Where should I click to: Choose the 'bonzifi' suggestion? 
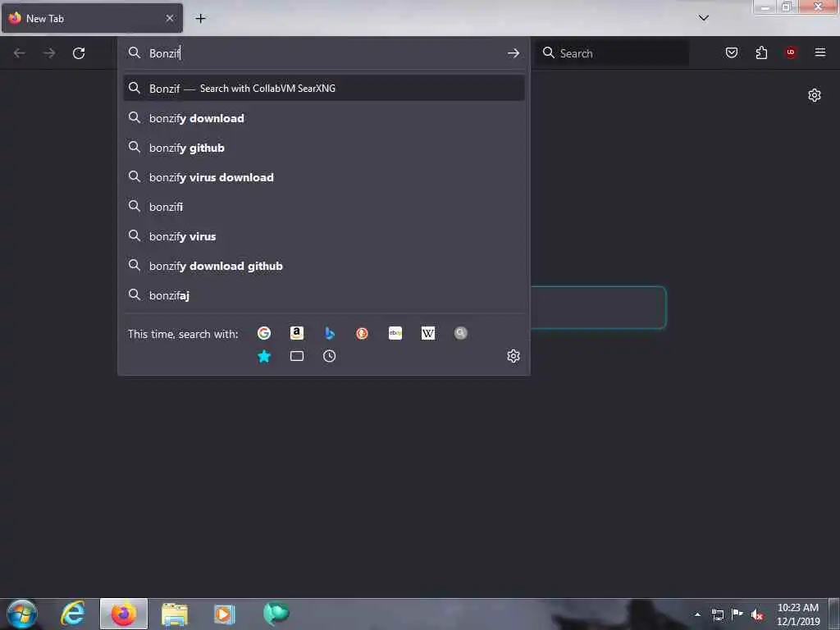[323, 206]
